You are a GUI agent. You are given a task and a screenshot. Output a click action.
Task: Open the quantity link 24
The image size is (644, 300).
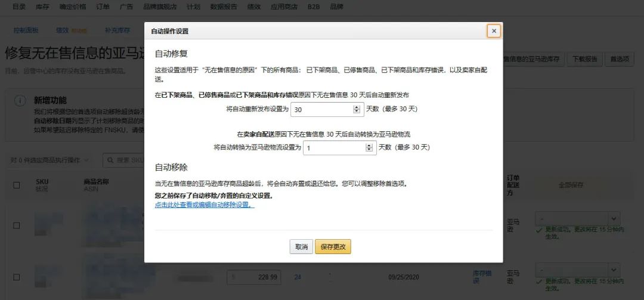(298, 277)
